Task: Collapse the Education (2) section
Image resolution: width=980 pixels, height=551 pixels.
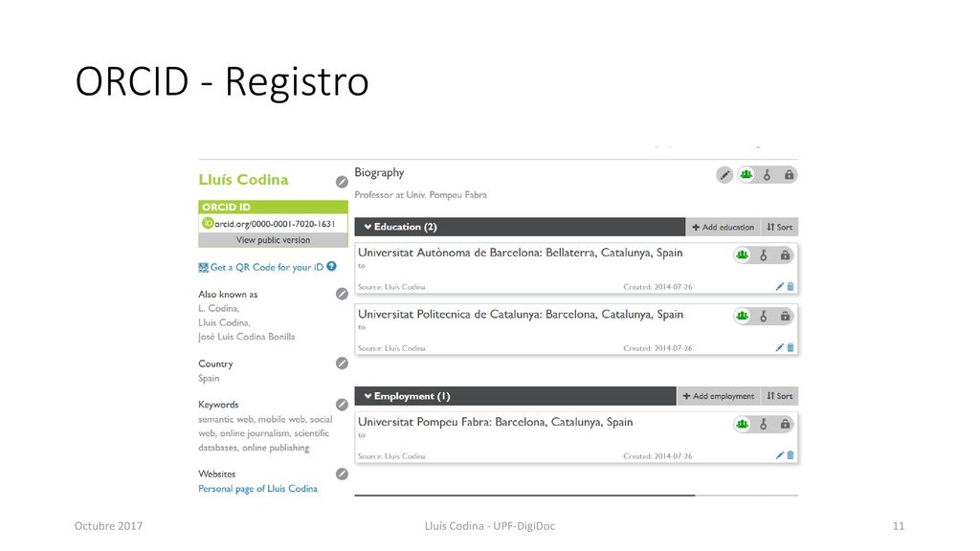Action: point(368,227)
